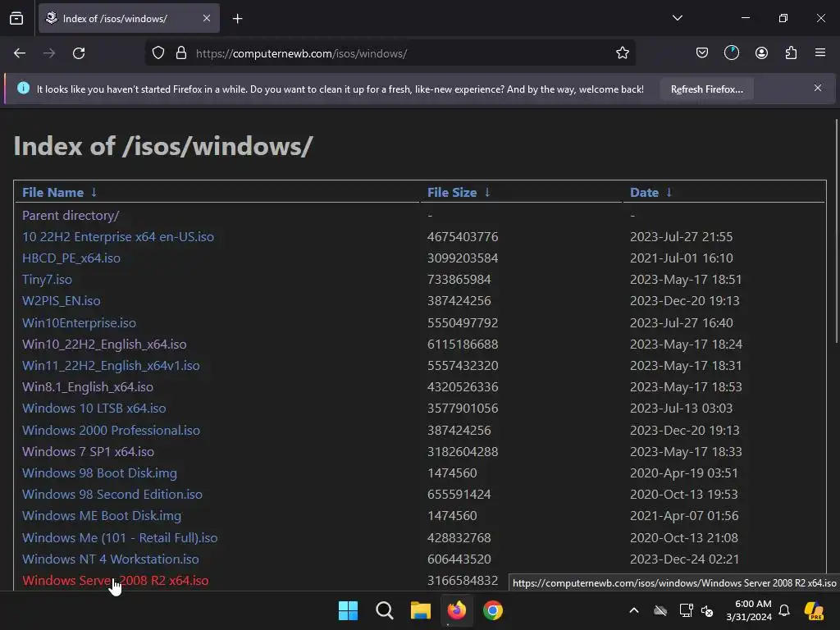Viewport: 840px width, 630px height.
Task: Open notifications bell icon
Action: click(784, 610)
